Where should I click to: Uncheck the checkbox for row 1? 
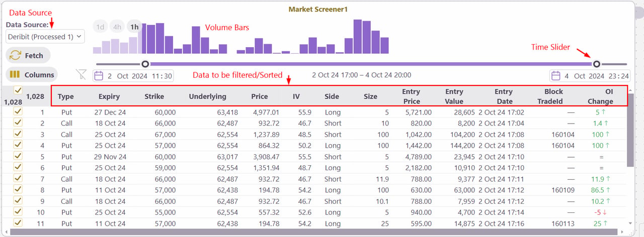[x=18, y=112]
